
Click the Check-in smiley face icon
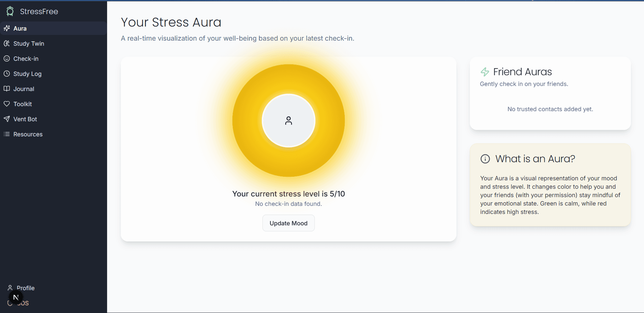(x=7, y=58)
